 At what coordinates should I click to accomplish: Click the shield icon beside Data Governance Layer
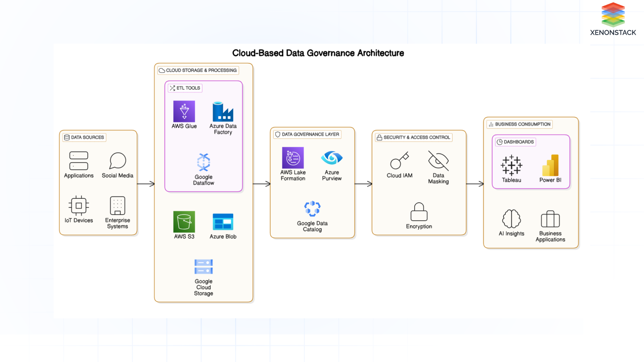pyautogui.click(x=277, y=134)
